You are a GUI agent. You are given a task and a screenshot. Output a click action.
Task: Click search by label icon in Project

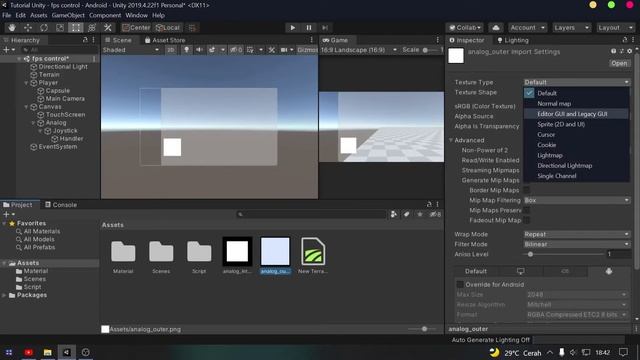pyautogui.click(x=407, y=214)
